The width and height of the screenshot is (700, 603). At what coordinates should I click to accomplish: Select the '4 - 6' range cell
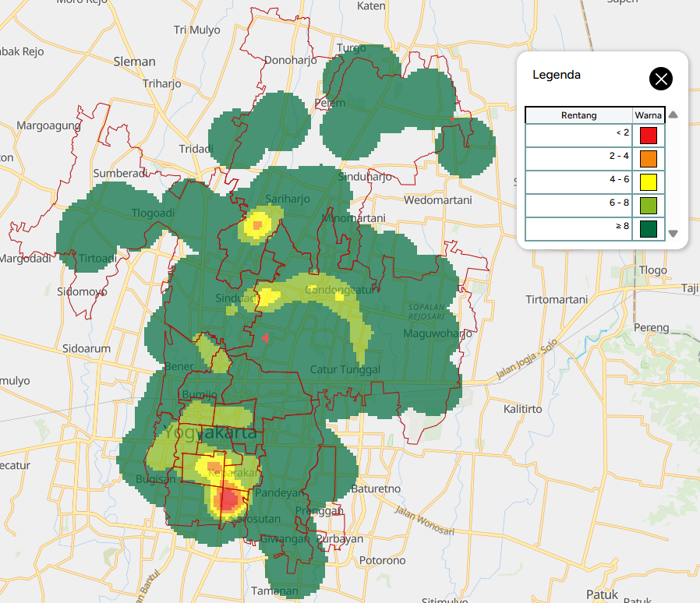coord(578,182)
